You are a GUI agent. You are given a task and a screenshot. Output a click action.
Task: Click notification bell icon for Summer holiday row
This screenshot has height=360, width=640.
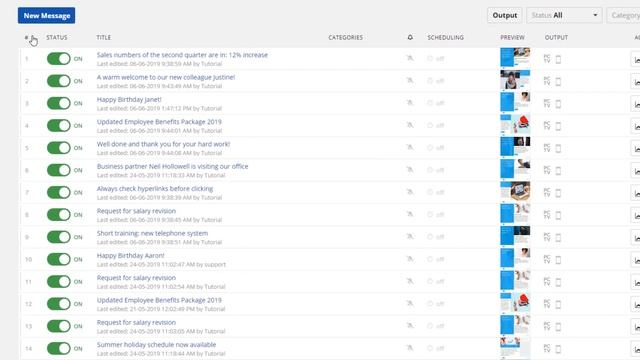(410, 347)
